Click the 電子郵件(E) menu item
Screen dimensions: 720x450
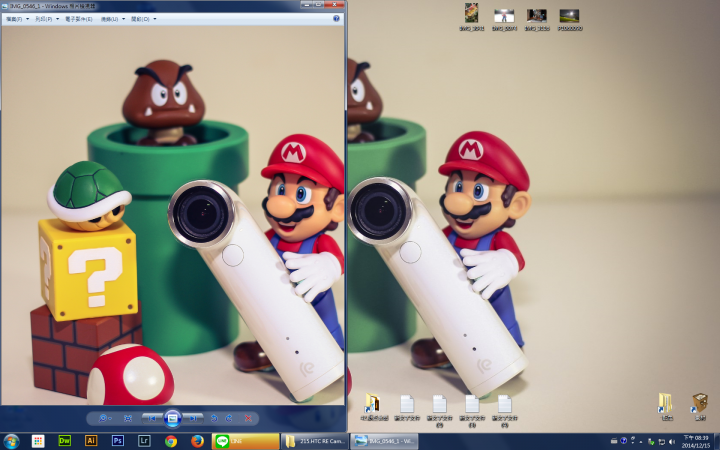coord(79,19)
